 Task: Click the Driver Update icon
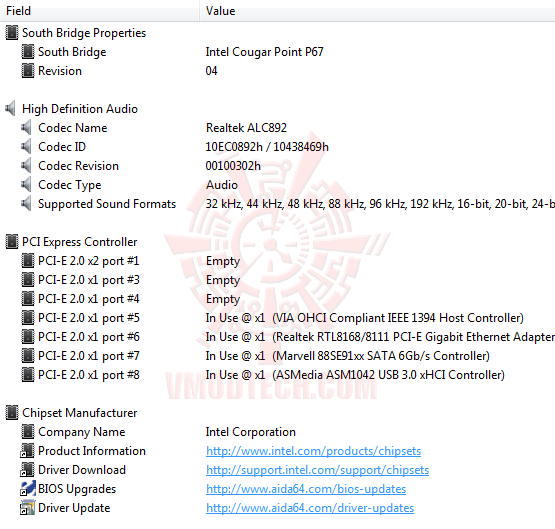coord(28,508)
